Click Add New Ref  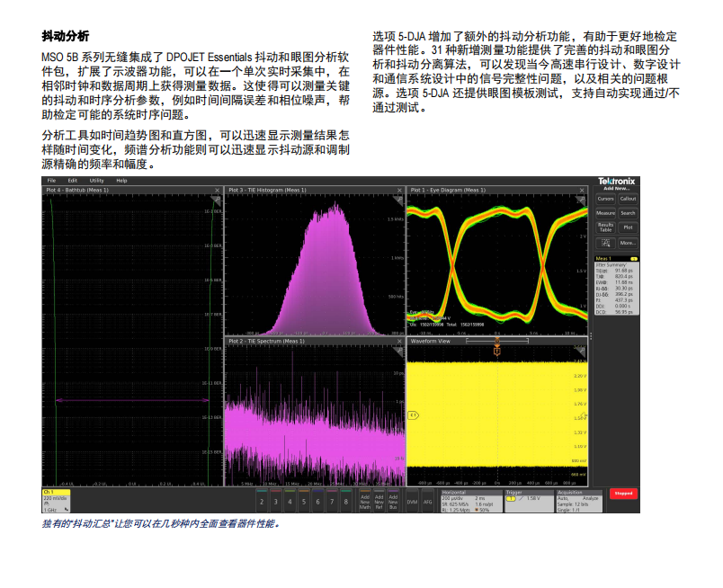pos(379,501)
